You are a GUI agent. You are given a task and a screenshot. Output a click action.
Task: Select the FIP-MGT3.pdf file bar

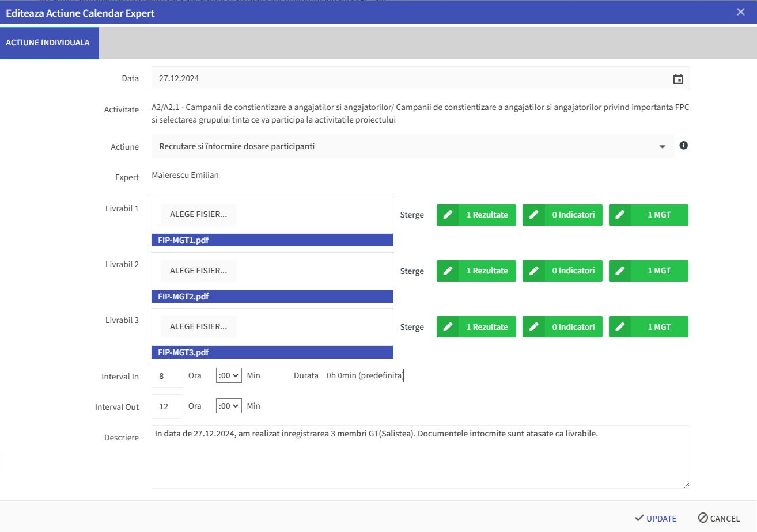pos(272,352)
